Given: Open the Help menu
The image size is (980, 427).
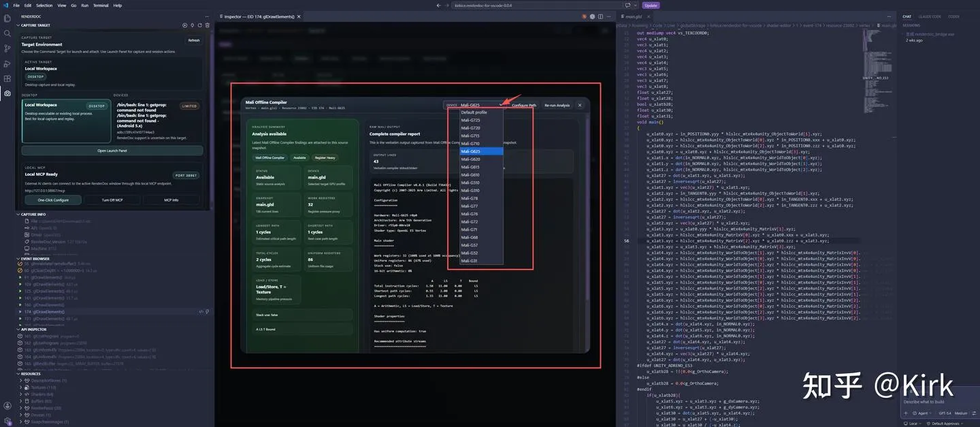Looking at the screenshot, I should coord(118,5).
